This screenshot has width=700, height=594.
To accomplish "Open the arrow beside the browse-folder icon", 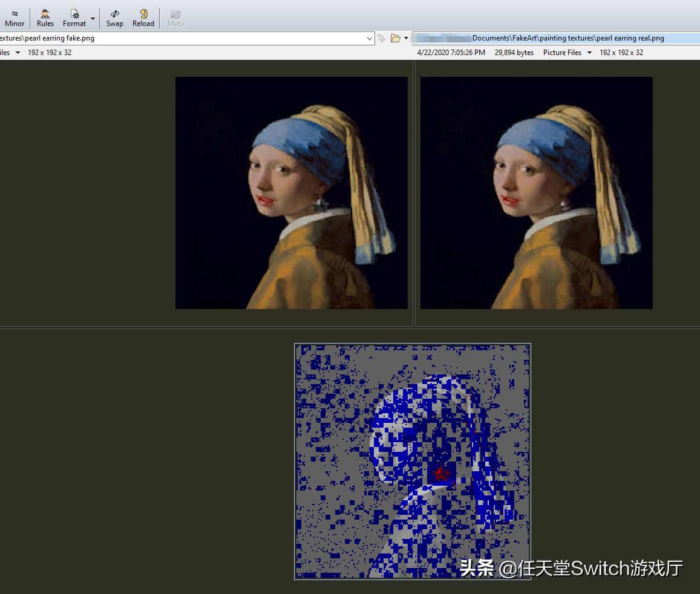I will [406, 38].
